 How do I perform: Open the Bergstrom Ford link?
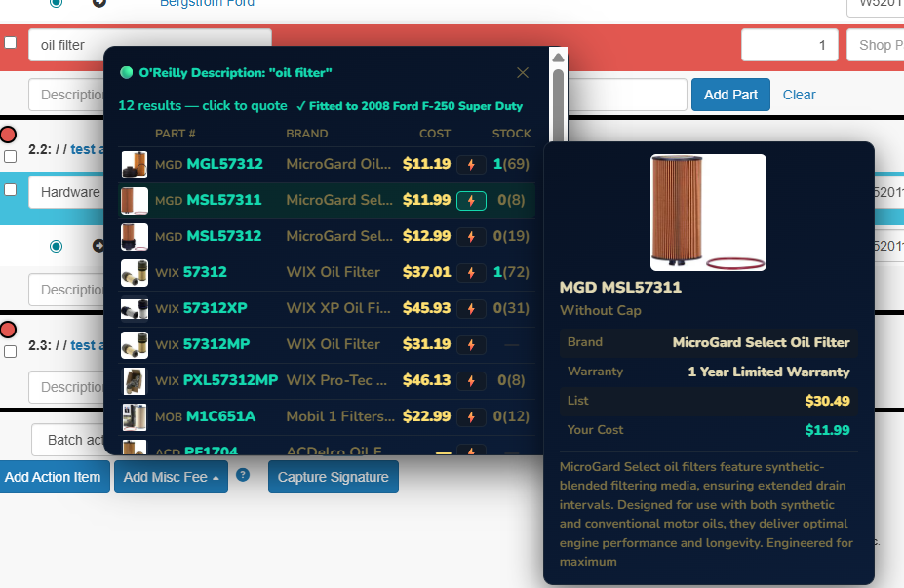pyautogui.click(x=207, y=3)
